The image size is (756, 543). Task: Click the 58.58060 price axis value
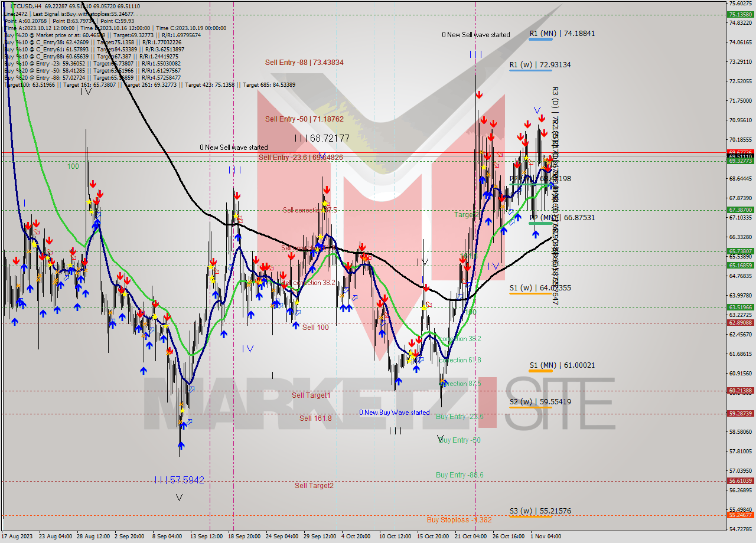point(740,431)
